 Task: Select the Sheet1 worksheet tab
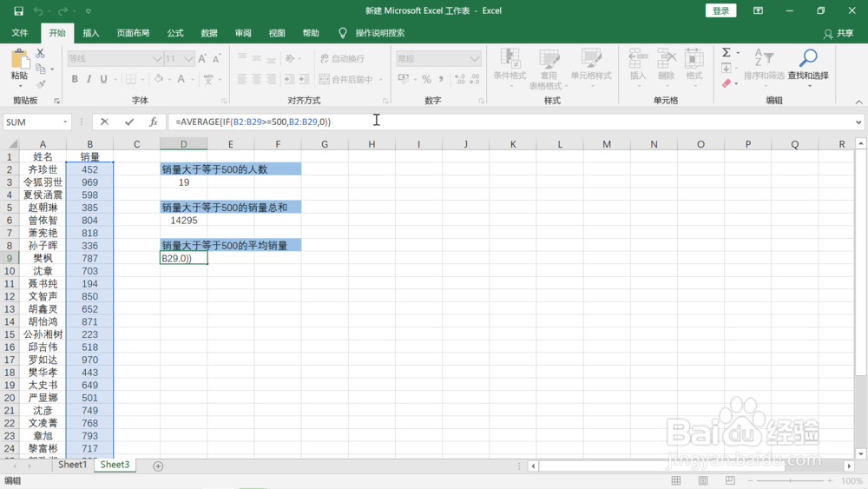(73, 465)
